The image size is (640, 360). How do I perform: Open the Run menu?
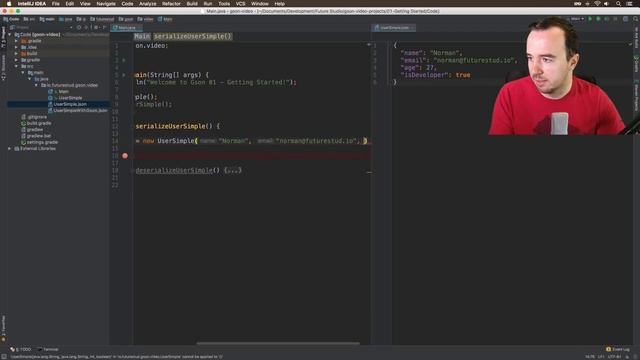tap(208, 4)
